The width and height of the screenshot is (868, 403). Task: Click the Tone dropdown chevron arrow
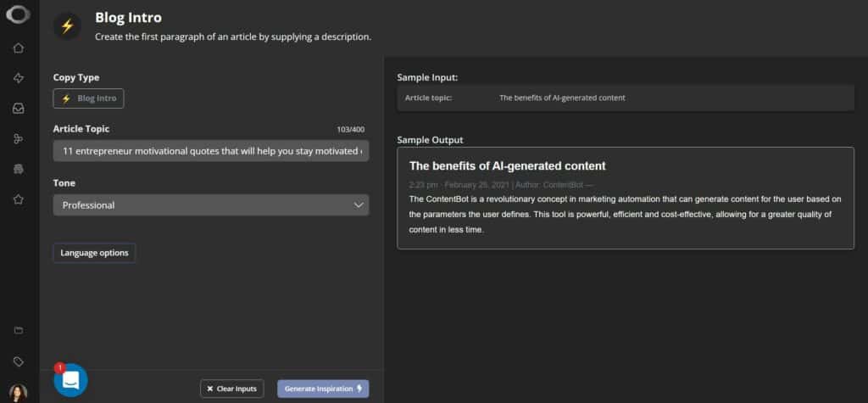[x=359, y=205]
